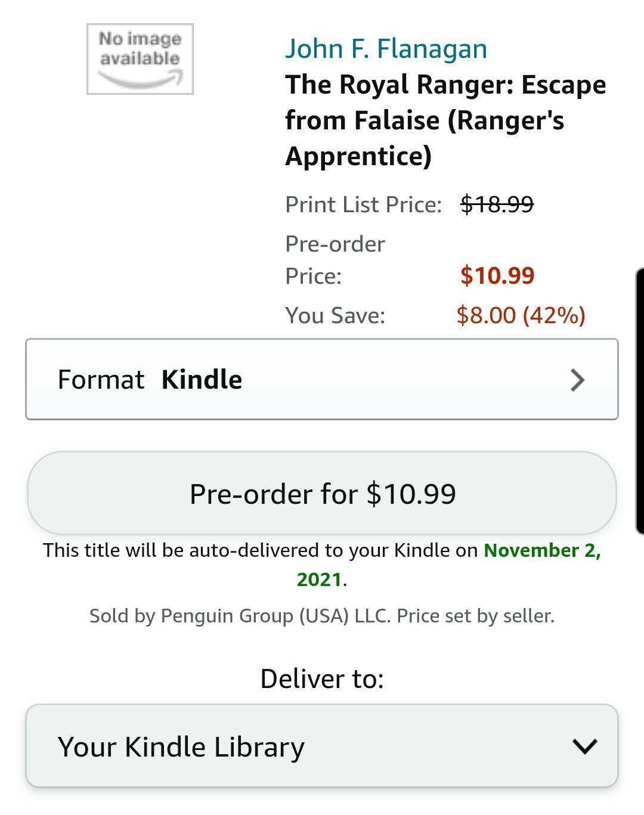Click Sold by Penguin Group text

tap(322, 615)
